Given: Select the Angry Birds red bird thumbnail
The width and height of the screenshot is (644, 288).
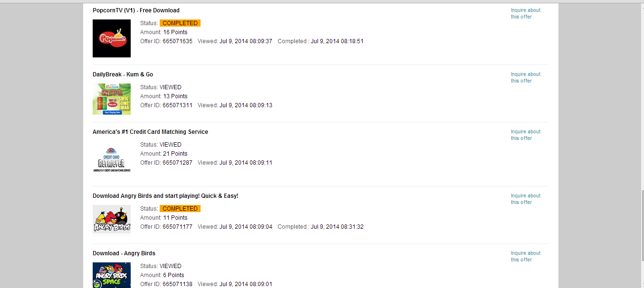Looking at the screenshot, I should pyautogui.click(x=112, y=219).
